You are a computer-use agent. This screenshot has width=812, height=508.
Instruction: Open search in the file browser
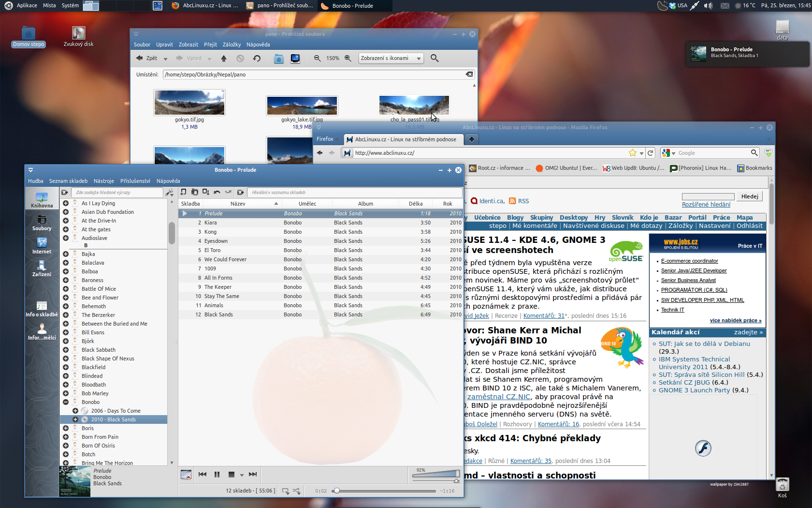tap(435, 58)
